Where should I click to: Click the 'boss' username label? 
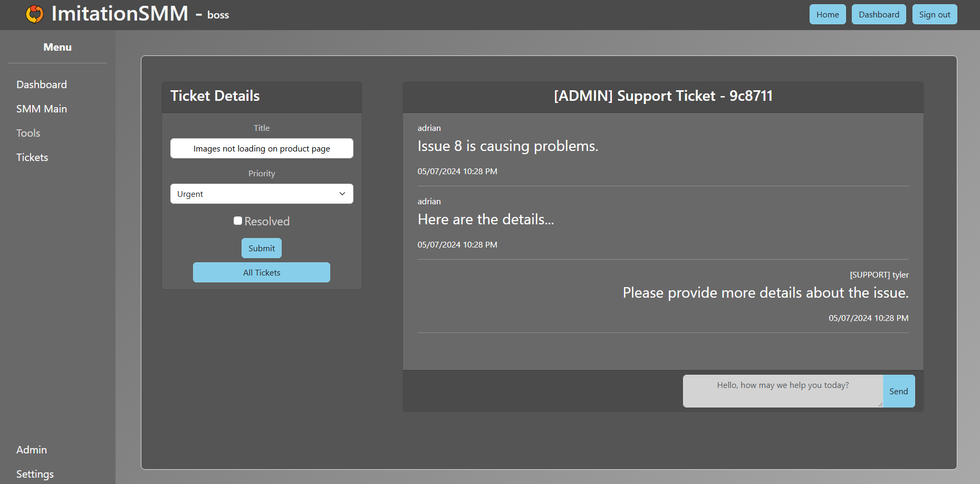pyautogui.click(x=218, y=15)
